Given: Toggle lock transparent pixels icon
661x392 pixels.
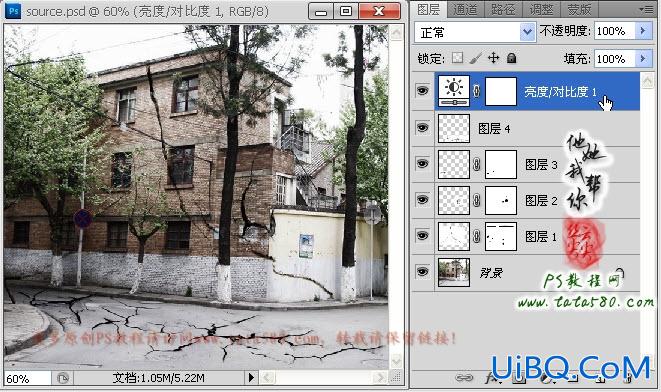Looking at the screenshot, I should [457, 58].
